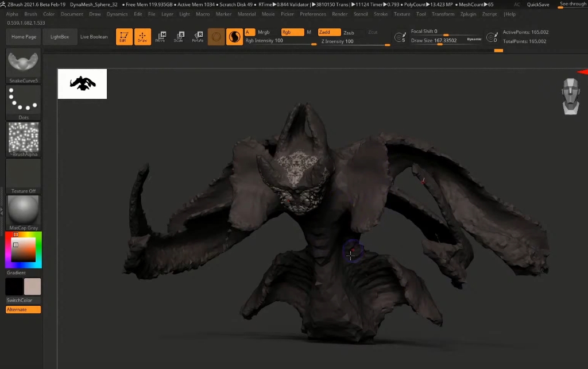
Task: Activate the Draw mode icon
Action: coord(143,37)
